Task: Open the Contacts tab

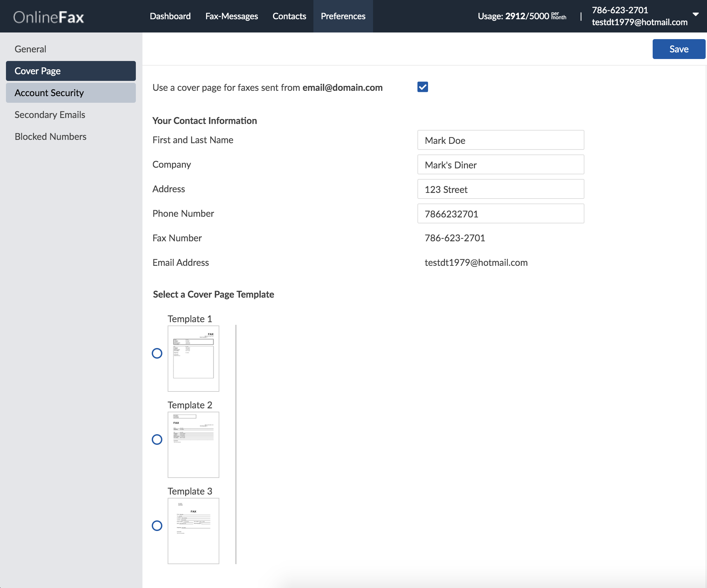Action: click(289, 16)
